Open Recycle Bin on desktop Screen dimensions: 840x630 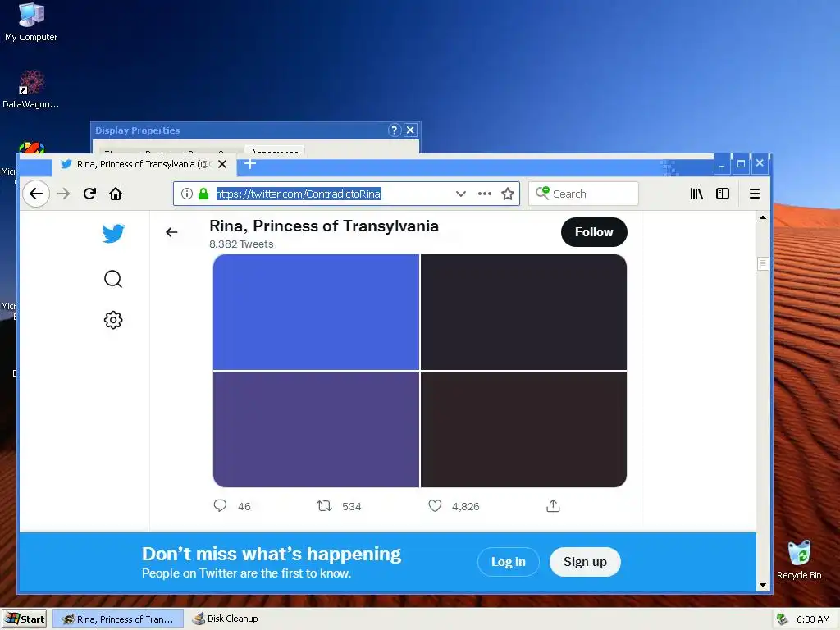coord(799,559)
